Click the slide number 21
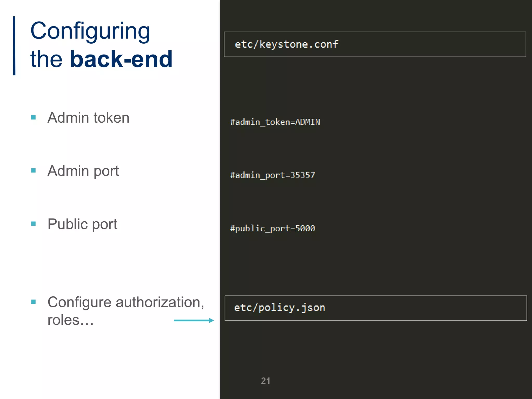Viewport: 532px width, 399px height. (265, 381)
